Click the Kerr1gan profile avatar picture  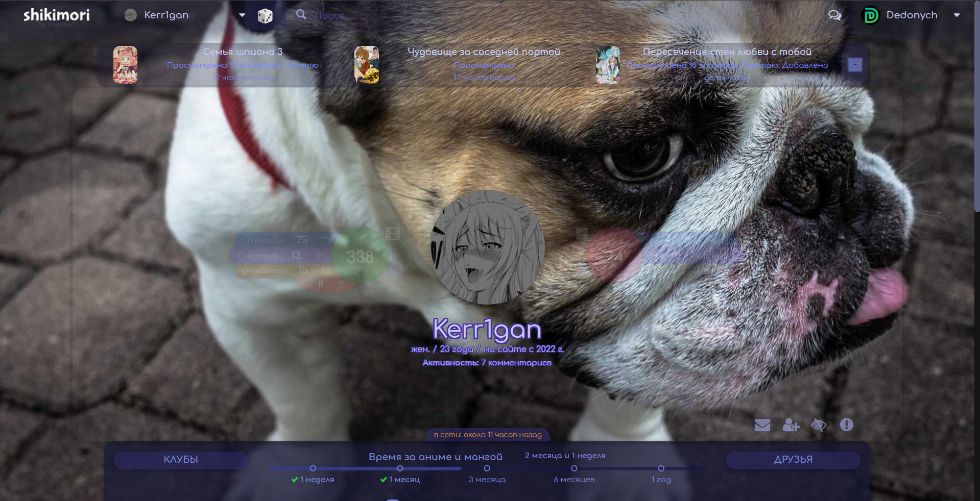pyautogui.click(x=487, y=247)
